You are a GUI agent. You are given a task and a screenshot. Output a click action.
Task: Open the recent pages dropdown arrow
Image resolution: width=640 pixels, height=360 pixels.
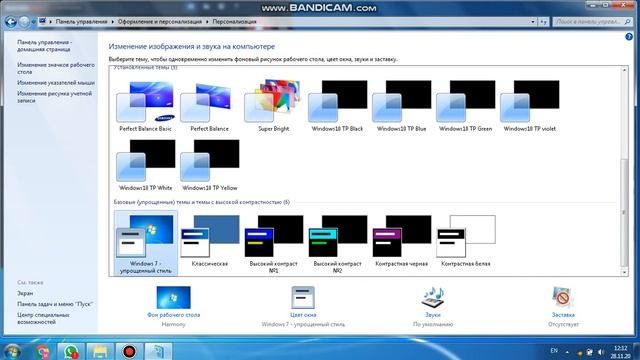33,22
